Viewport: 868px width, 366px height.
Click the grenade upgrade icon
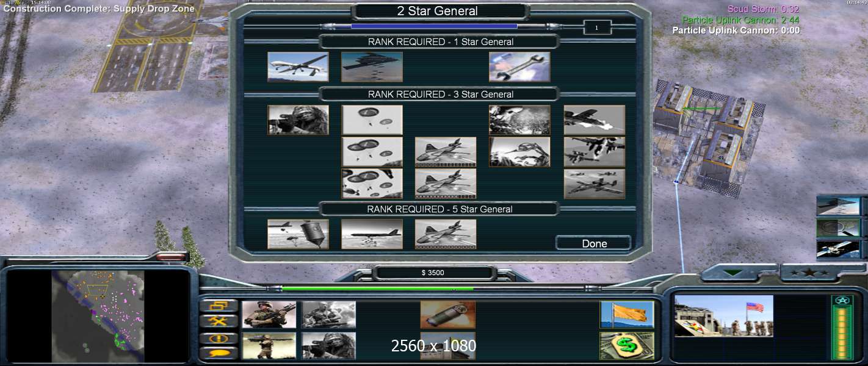click(448, 315)
